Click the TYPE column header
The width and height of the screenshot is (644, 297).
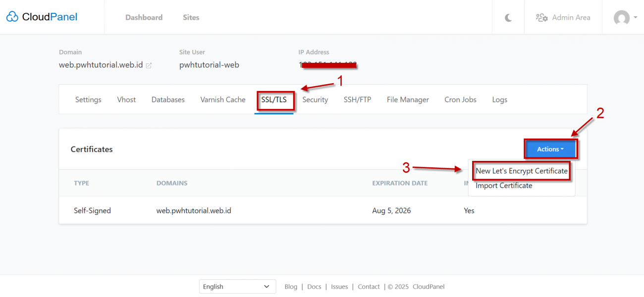[81, 183]
